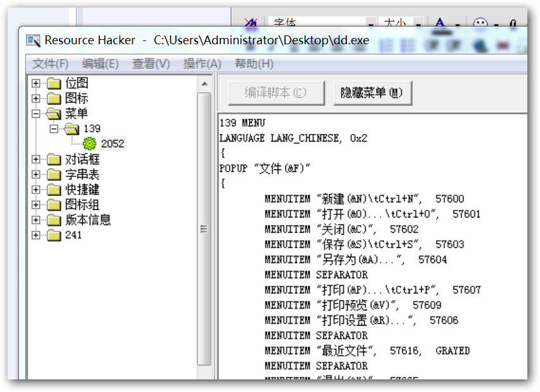The width and height of the screenshot is (540, 392).
Task: Click the tree panel vertical scrollbar thumb
Action: 204,229
